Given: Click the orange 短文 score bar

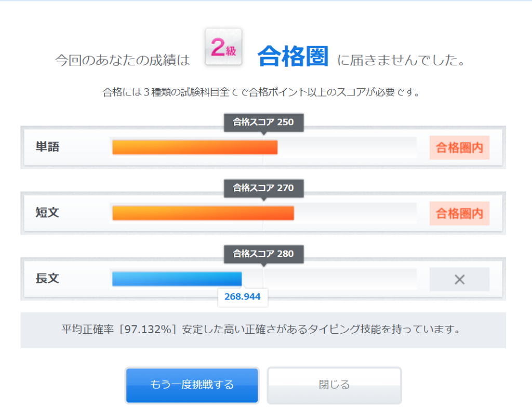Looking at the screenshot, I should tap(203, 213).
